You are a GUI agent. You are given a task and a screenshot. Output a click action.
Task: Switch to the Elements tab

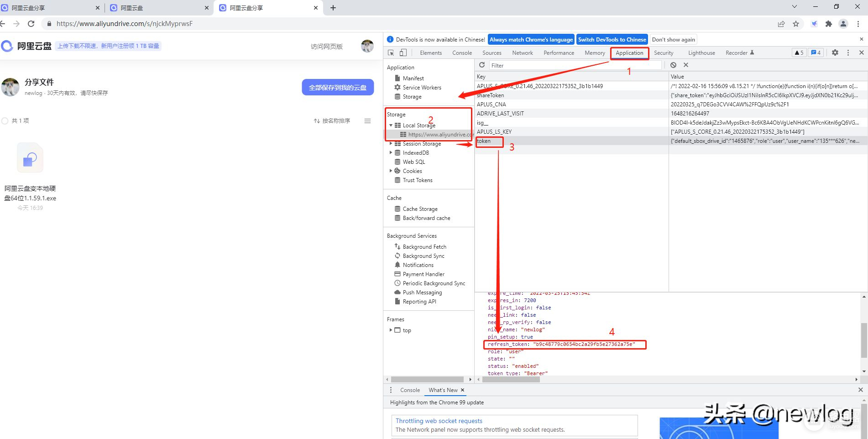(x=431, y=53)
